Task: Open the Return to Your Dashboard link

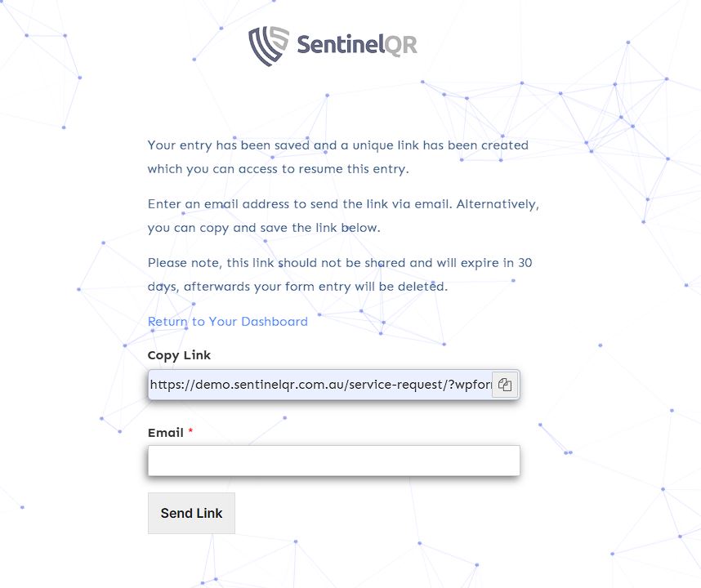Action: [x=227, y=322]
